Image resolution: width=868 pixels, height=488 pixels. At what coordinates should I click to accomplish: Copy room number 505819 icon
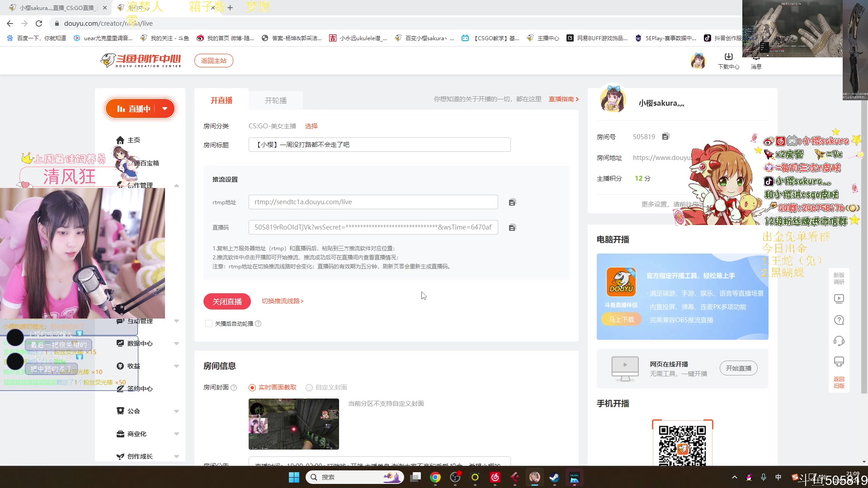[x=665, y=136]
